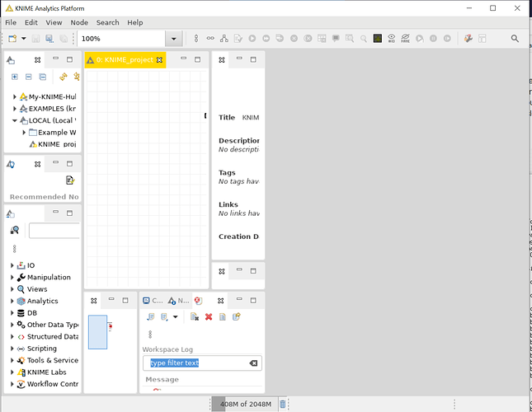
Task: Click Synchronize icon in KNIME Explorer
Action: [64, 77]
